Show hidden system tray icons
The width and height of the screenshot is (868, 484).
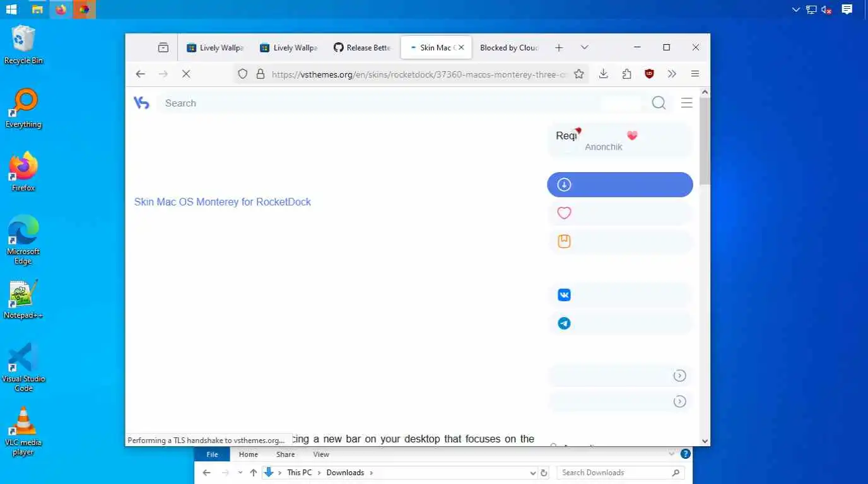pyautogui.click(x=796, y=9)
